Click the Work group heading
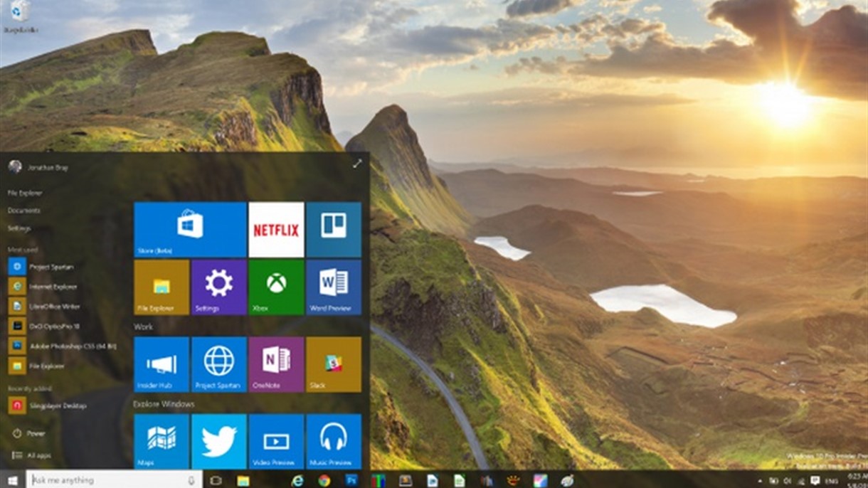 click(143, 327)
